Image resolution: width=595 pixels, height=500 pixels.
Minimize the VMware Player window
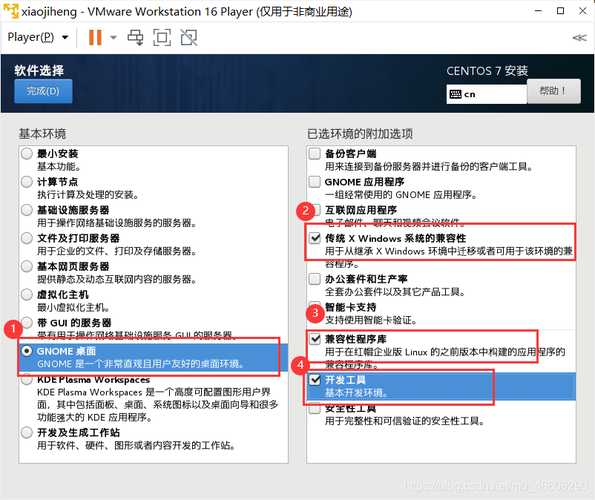[x=538, y=11]
